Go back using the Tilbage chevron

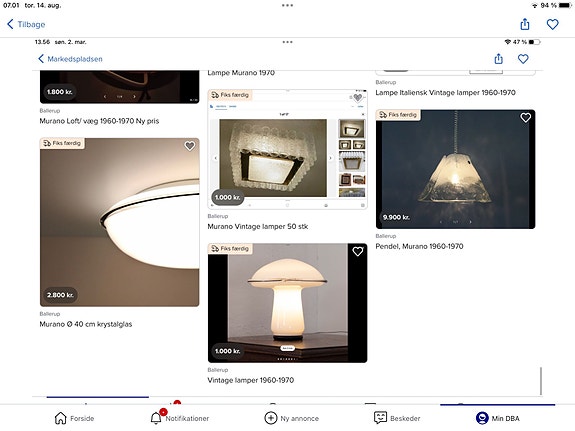click(x=10, y=24)
